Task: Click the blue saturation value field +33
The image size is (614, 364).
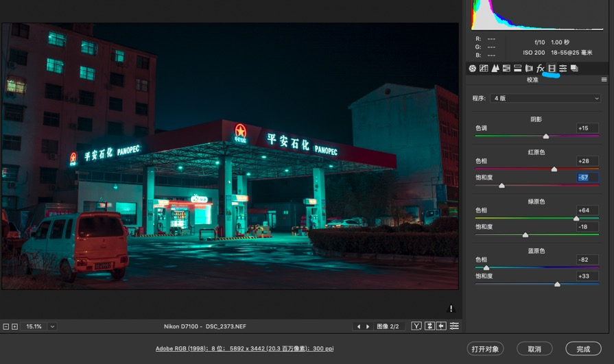Action: (587, 276)
